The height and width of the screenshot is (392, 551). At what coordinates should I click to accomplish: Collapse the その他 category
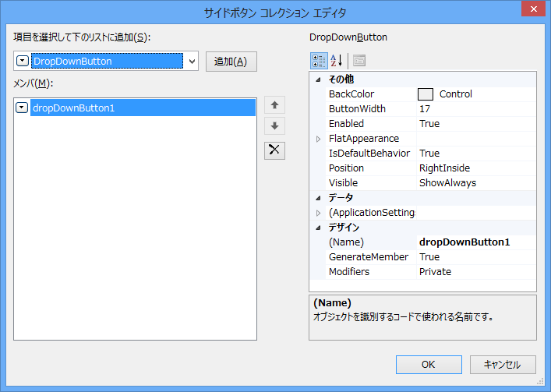point(318,79)
